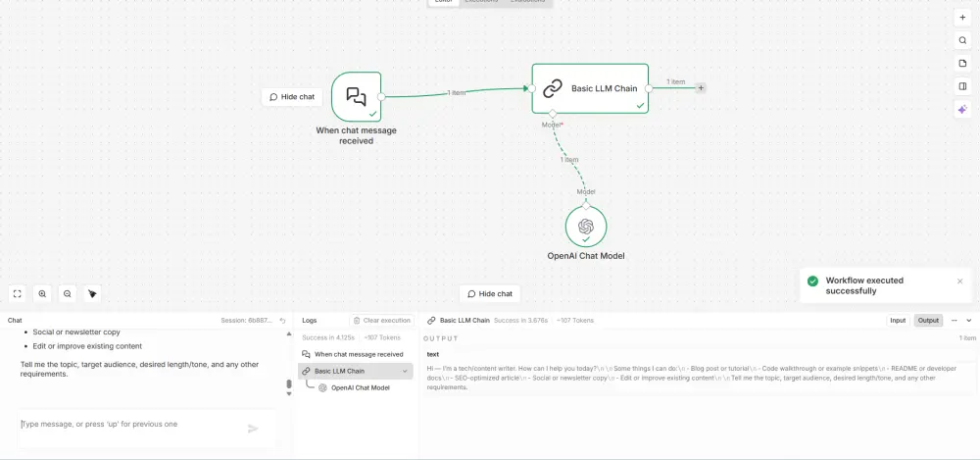Toggle the side panel layout icon
The image size is (980, 460).
pyautogui.click(x=962, y=86)
